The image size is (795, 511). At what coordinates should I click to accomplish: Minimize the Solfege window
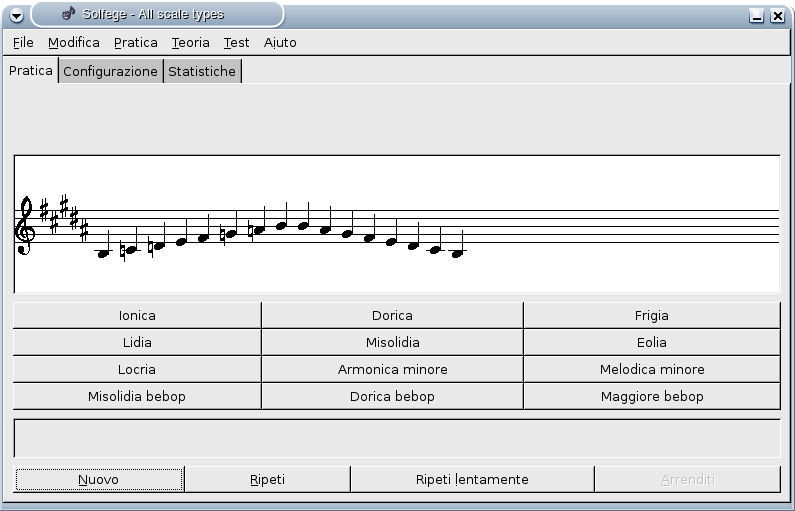tap(757, 15)
